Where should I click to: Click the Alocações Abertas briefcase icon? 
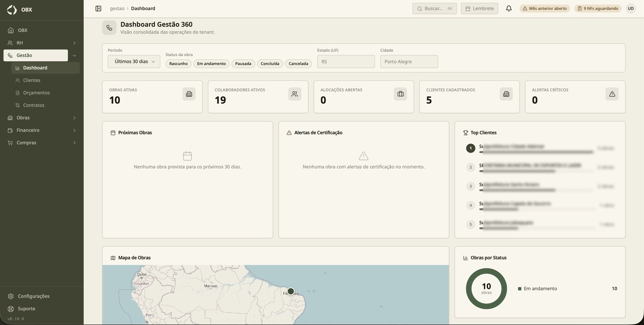click(x=400, y=94)
